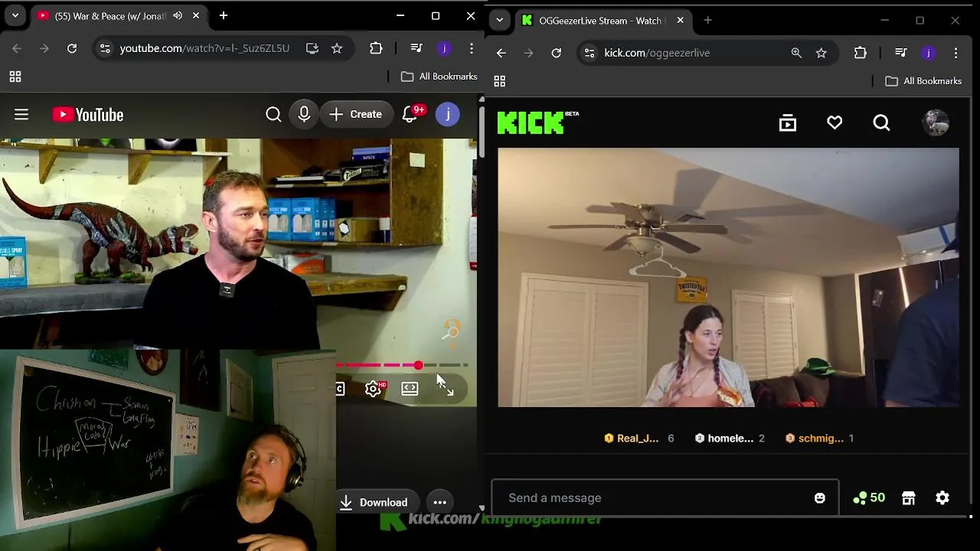
Task: Toggle YouTube theater mode
Action: (410, 389)
